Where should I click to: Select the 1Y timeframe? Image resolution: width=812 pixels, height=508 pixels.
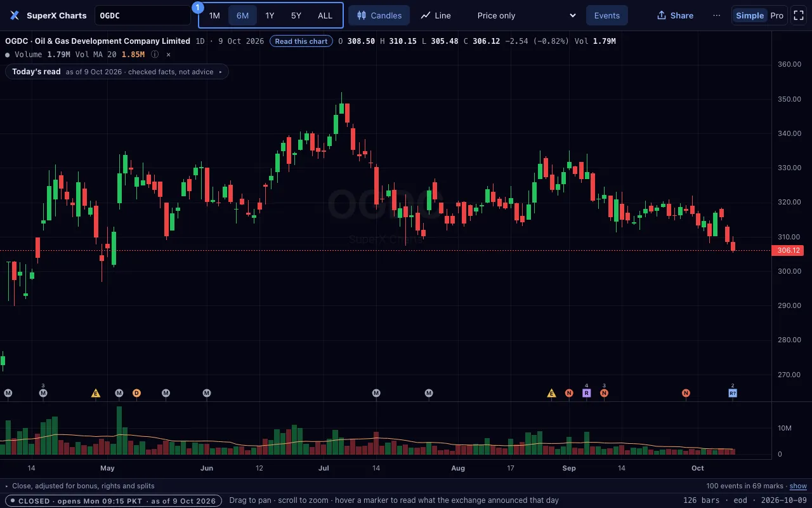pos(270,15)
